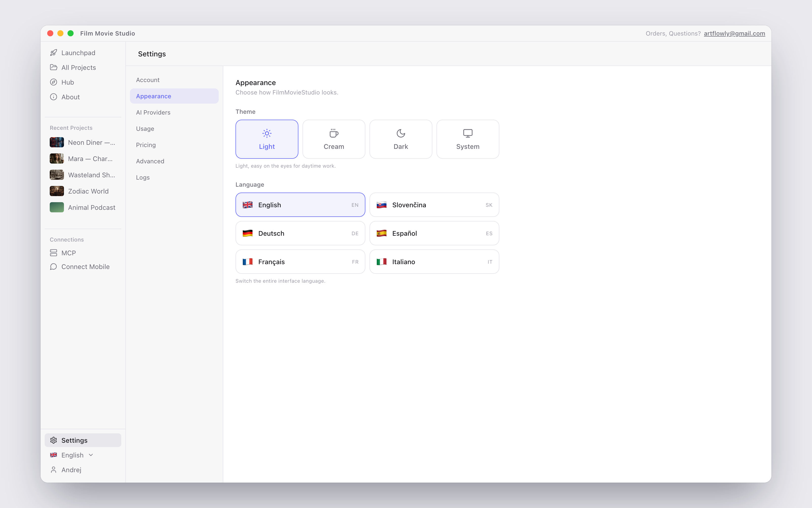Switch to the Dark theme label
The height and width of the screenshot is (508, 812).
[401, 147]
